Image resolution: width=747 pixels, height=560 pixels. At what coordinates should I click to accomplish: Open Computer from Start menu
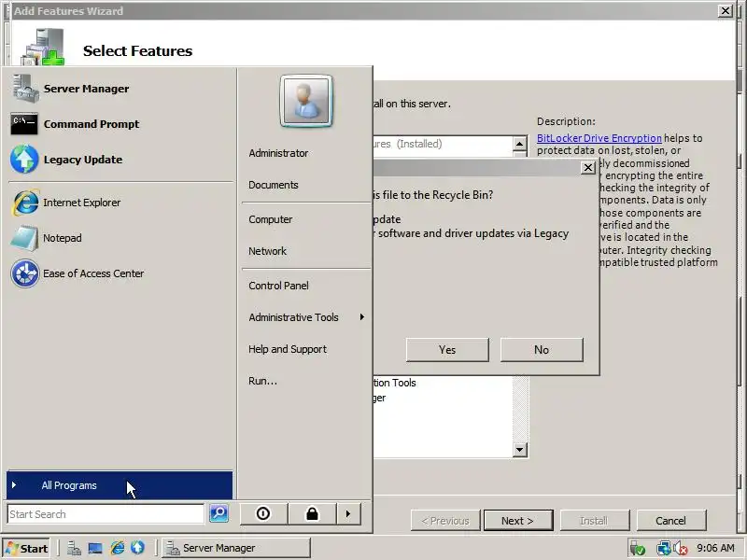coord(271,219)
